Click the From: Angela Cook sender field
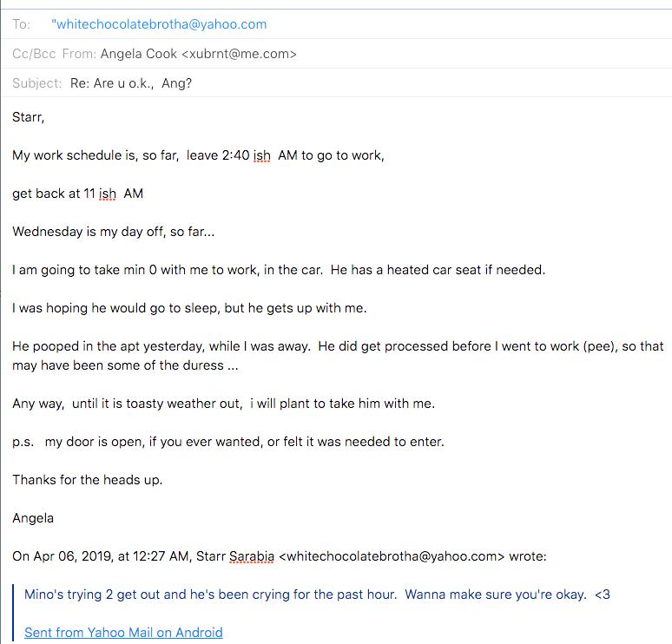 coord(179,54)
